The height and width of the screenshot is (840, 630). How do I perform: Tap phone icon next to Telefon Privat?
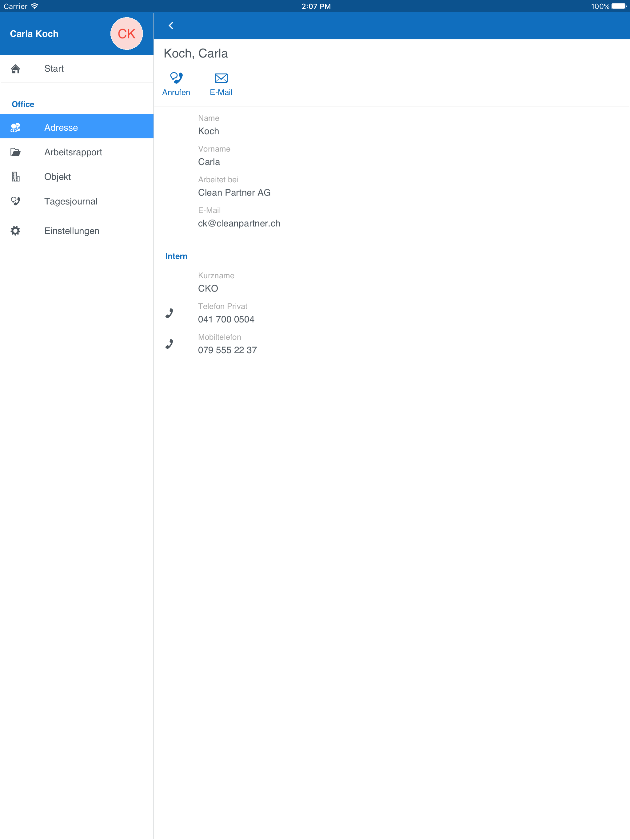[169, 313]
